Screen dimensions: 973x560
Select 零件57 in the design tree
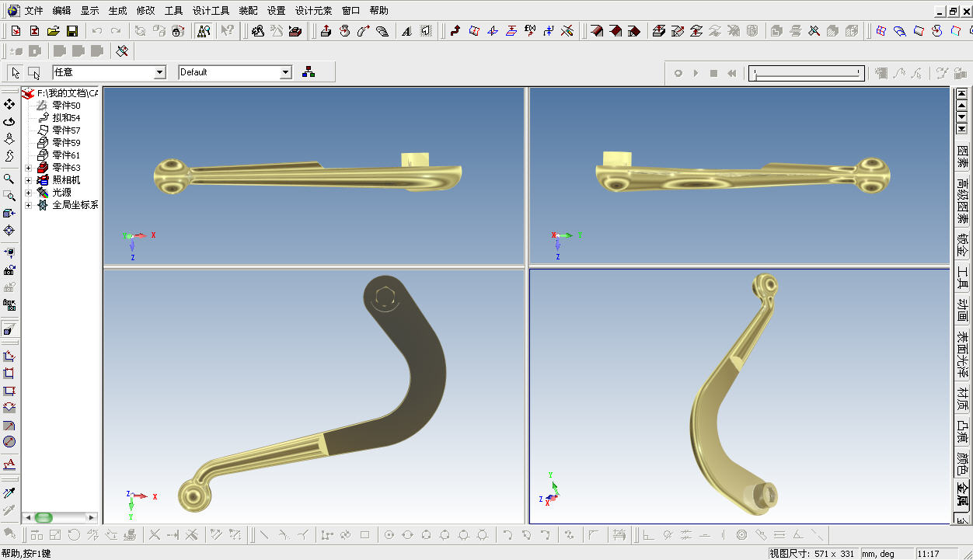(66, 130)
